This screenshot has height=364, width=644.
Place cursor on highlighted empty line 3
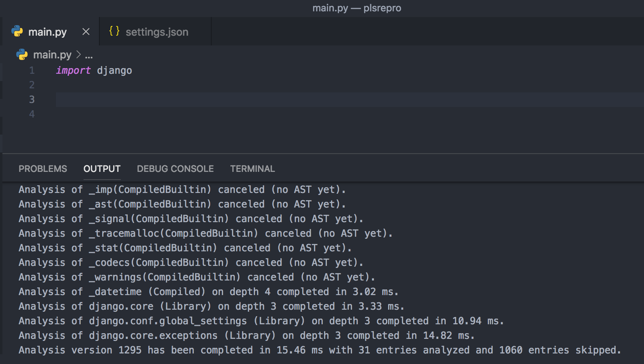coord(350,100)
